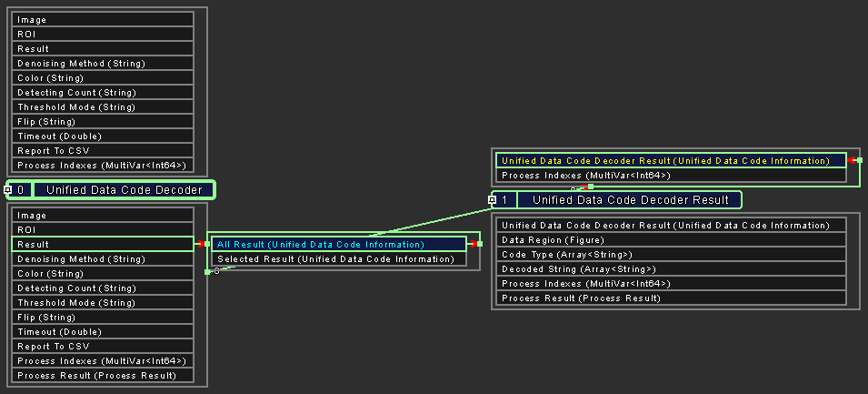Select Threshold Mode (String) output of node 0
The width and height of the screenshot is (868, 394).
pos(103,303)
